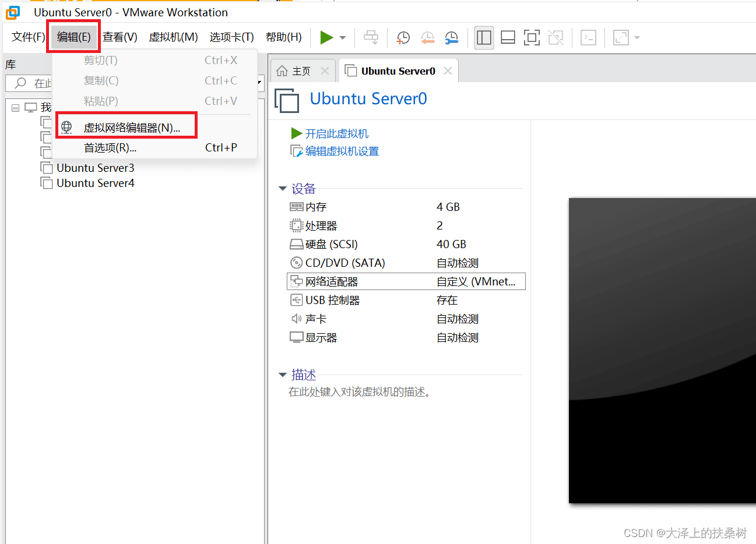The image size is (756, 544).
Task: Open the 帮助(H) menu
Action: coord(283,37)
